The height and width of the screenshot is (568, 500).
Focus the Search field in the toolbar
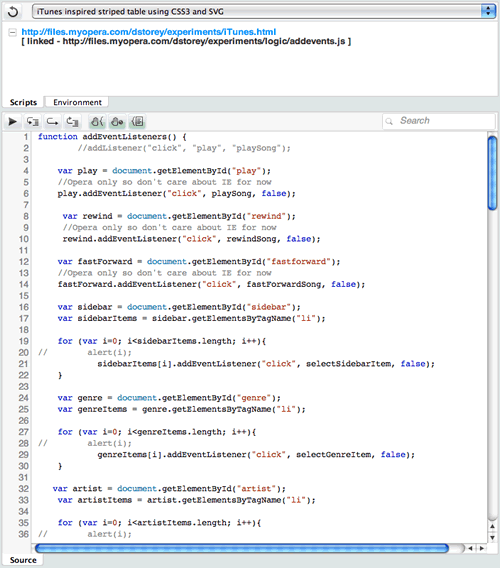click(439, 121)
